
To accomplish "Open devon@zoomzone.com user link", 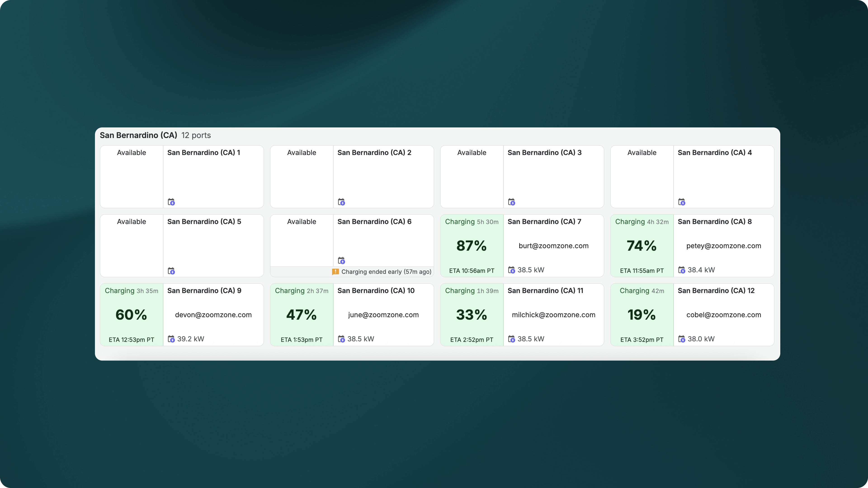I will pyautogui.click(x=213, y=315).
